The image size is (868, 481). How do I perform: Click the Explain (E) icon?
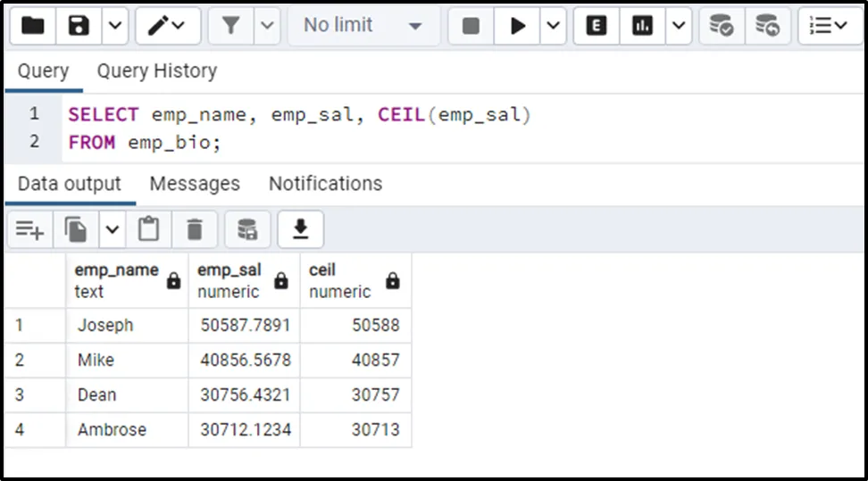pyautogui.click(x=597, y=26)
